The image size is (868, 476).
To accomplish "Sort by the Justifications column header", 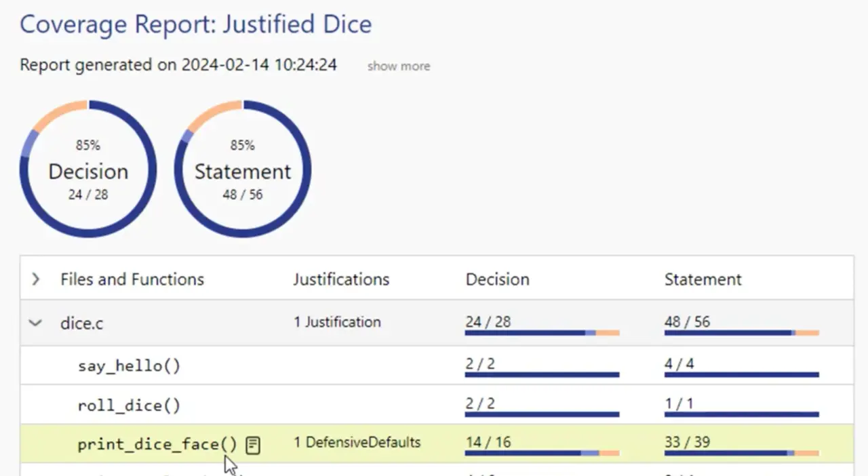I will click(341, 279).
